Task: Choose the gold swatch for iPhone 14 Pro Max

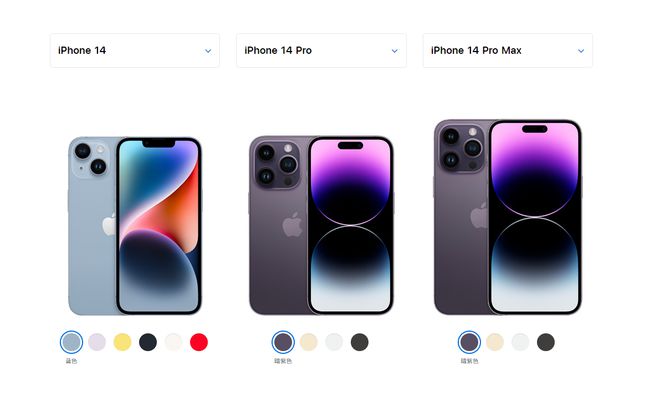Action: pos(495,342)
